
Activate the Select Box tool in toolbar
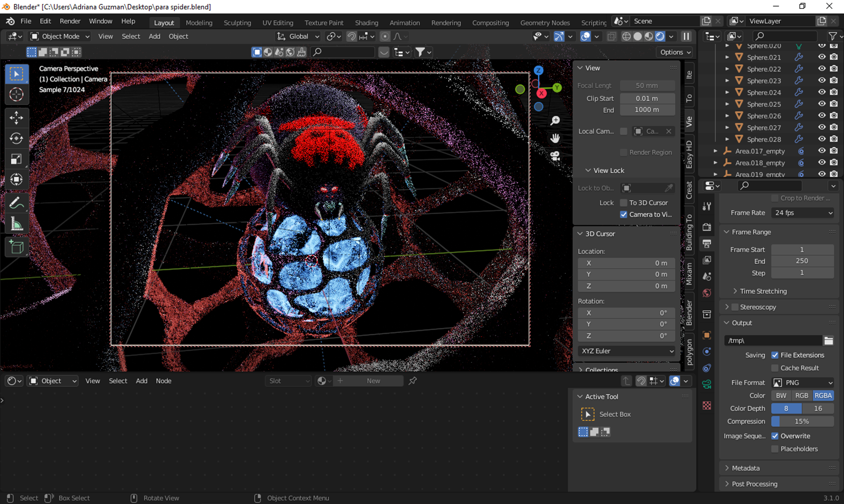(16, 74)
